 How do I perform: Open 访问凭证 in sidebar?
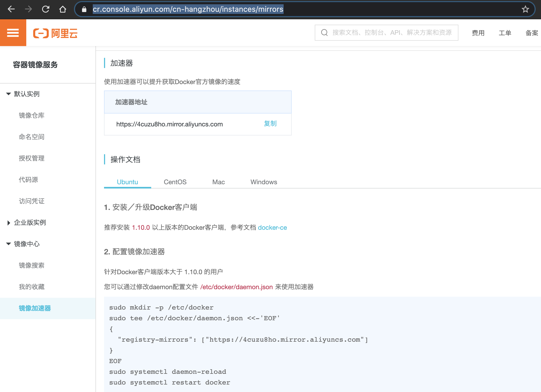point(32,201)
